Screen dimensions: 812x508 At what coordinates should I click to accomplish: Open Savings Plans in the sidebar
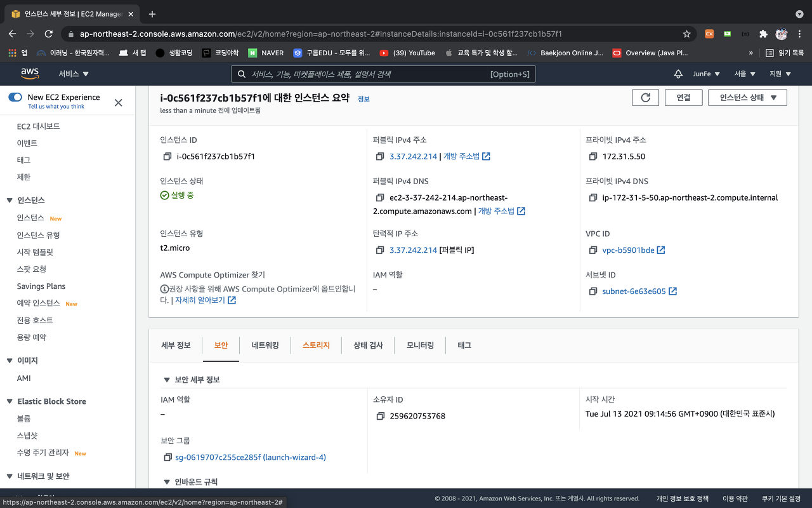41,286
